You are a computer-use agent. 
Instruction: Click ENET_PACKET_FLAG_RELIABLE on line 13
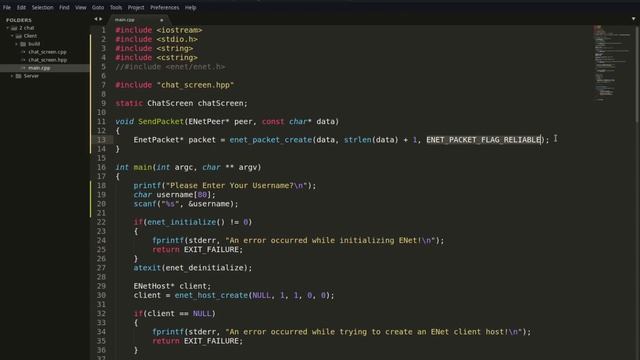[484, 140]
